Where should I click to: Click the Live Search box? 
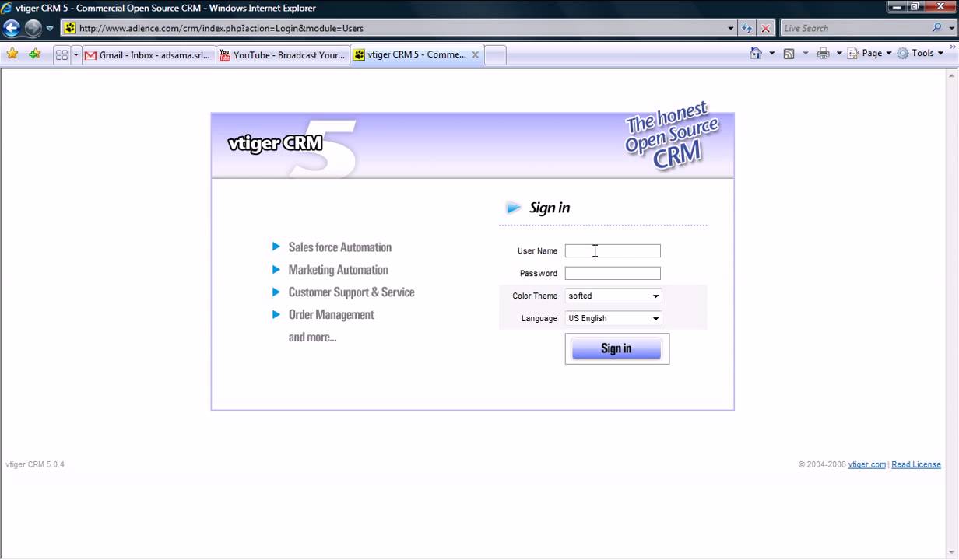(855, 28)
